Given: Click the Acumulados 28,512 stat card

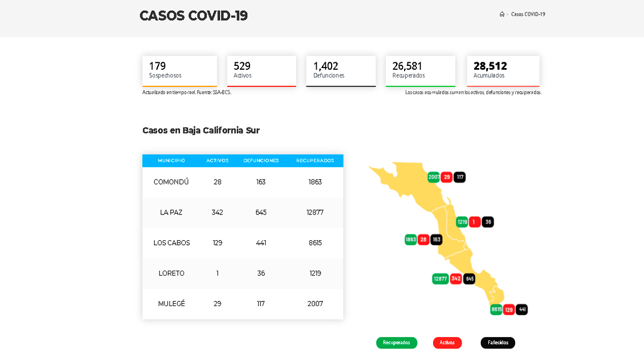Looking at the screenshot, I should click(503, 71).
